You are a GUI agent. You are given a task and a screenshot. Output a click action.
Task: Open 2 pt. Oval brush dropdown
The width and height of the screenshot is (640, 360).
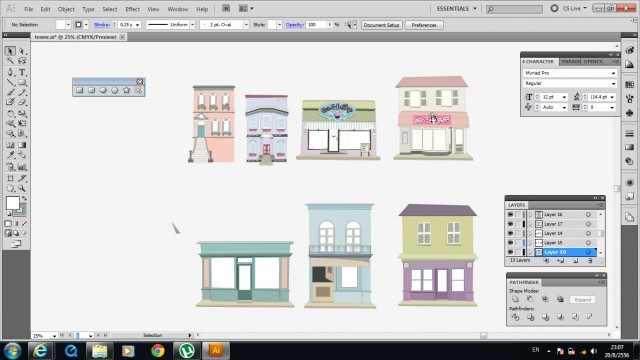(246, 25)
